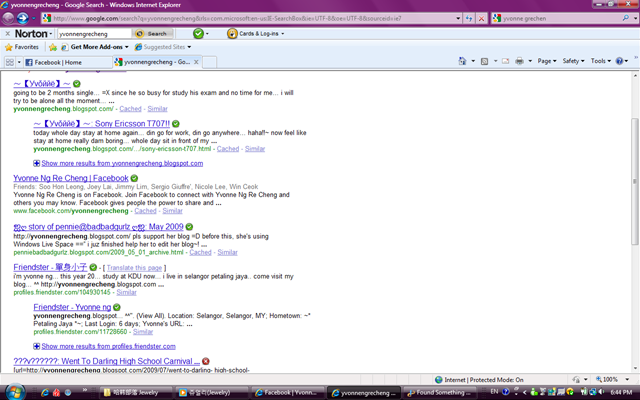Click the plus icon beside friendster results
Image resolution: width=640 pixels, height=400 pixels.
[x=37, y=346]
